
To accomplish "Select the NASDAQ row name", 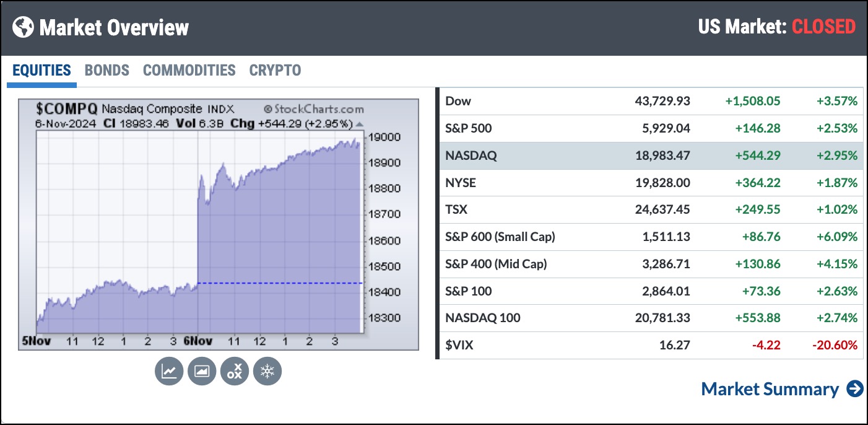I will [x=471, y=156].
